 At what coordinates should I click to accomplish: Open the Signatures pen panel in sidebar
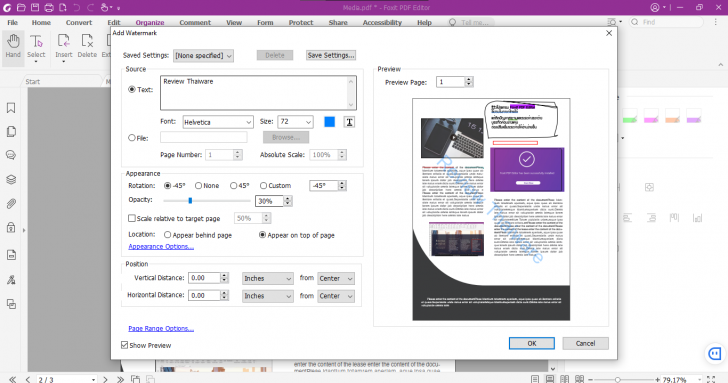pos(11,279)
